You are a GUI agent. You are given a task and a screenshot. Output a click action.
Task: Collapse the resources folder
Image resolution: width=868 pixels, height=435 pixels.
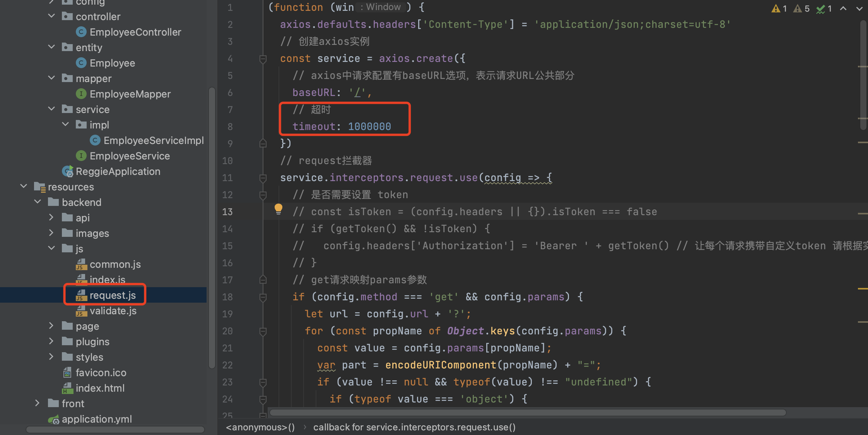tap(24, 187)
